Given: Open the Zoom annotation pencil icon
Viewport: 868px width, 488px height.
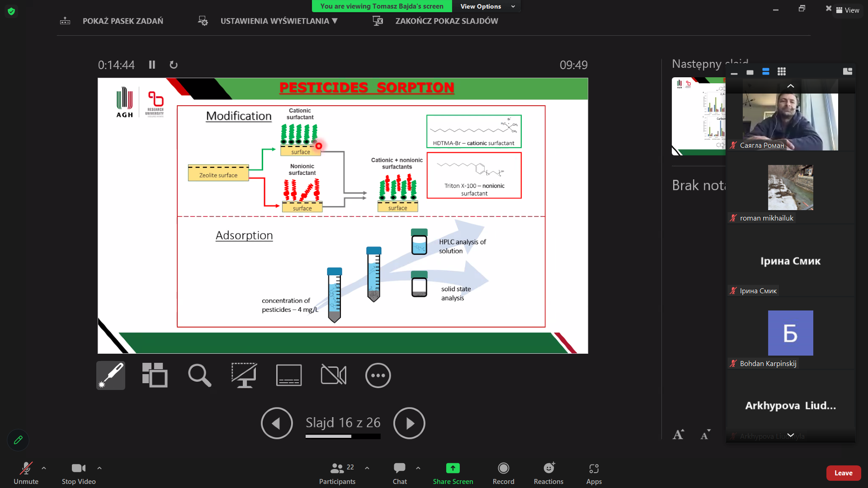Looking at the screenshot, I should [x=18, y=440].
